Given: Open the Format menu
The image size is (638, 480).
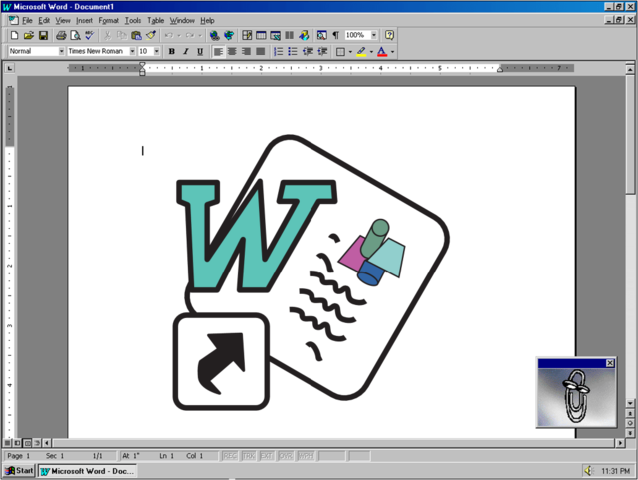Looking at the screenshot, I should click(108, 20).
